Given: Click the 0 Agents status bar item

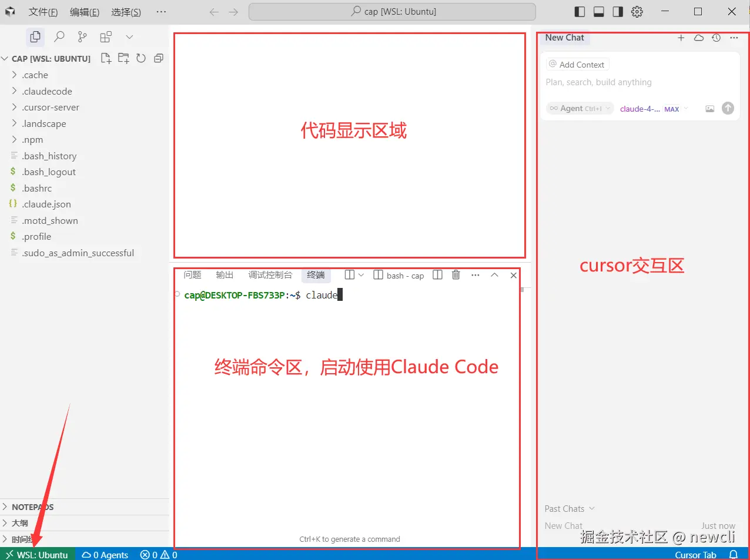Looking at the screenshot, I should tap(105, 555).
